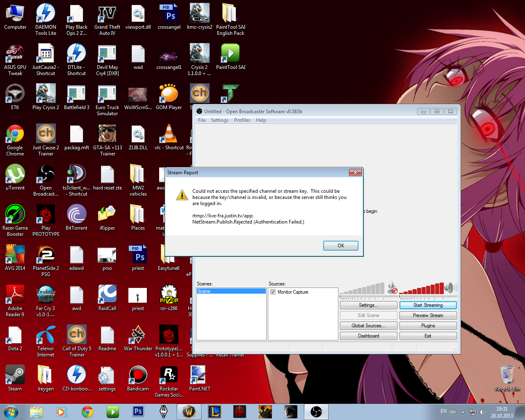Open the Settings menu in OBS

click(220, 120)
